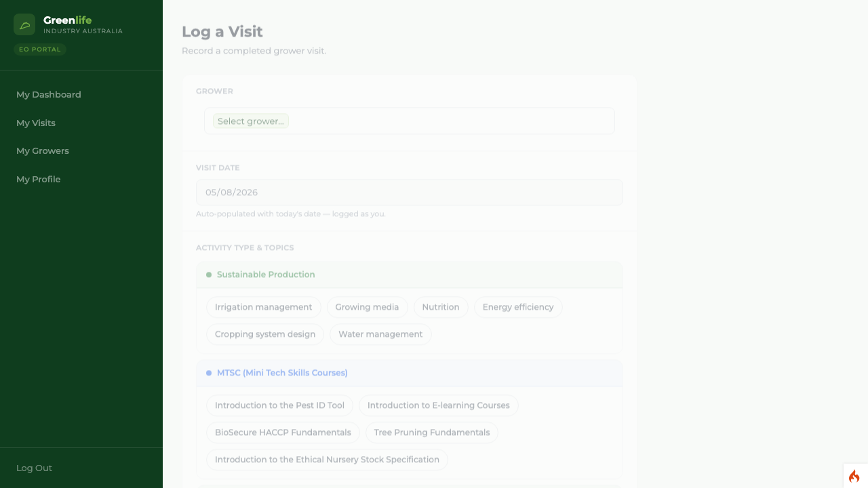The image size is (868, 488).
Task: Click the Greenlife leaf logo icon
Action: pyautogui.click(x=24, y=24)
